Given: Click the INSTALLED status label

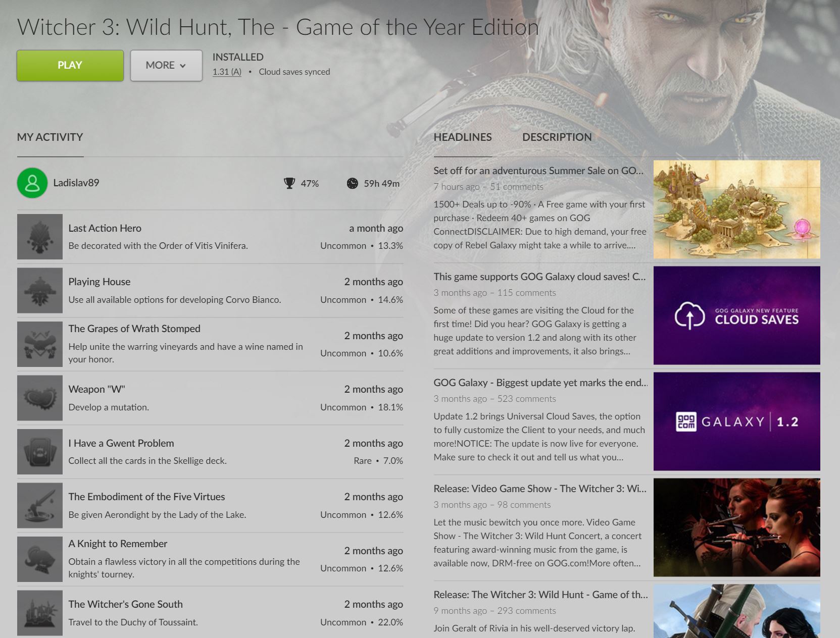Looking at the screenshot, I should (x=238, y=57).
